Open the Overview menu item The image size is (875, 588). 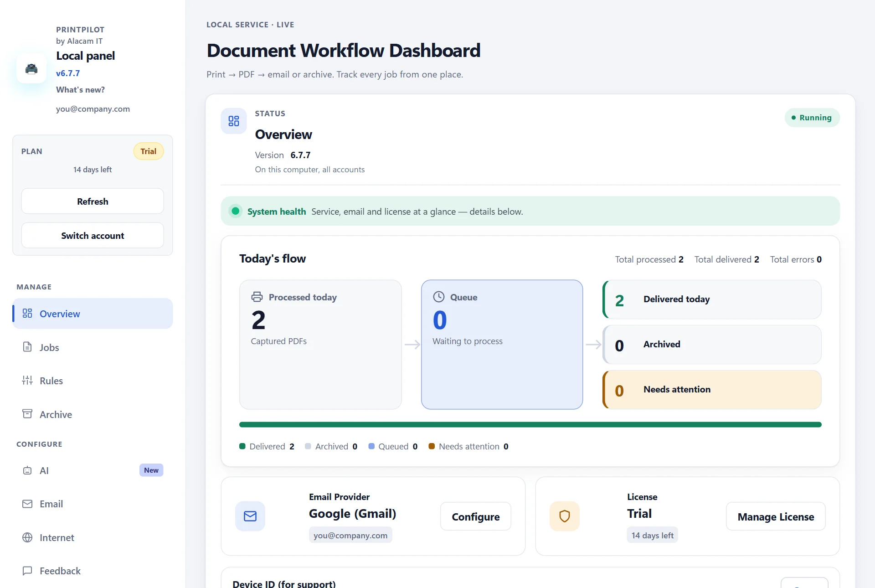93,314
